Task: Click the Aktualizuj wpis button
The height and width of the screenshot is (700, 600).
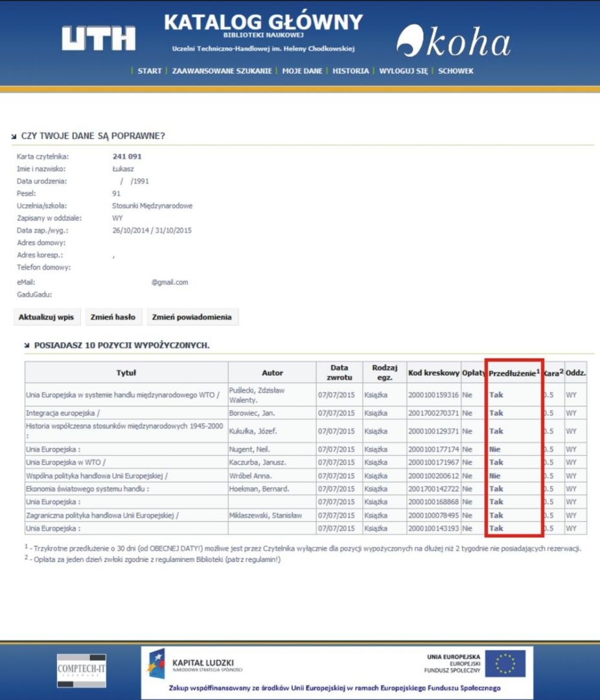Action: tap(47, 317)
